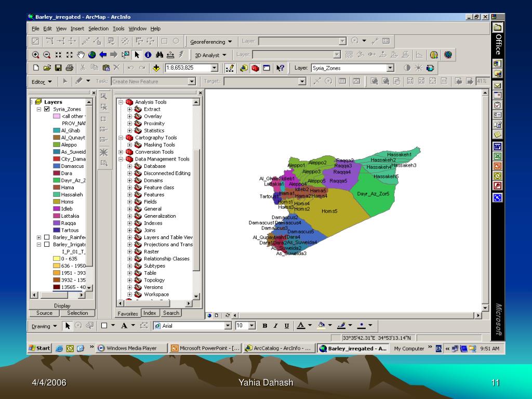Create a new map document

coord(36,68)
